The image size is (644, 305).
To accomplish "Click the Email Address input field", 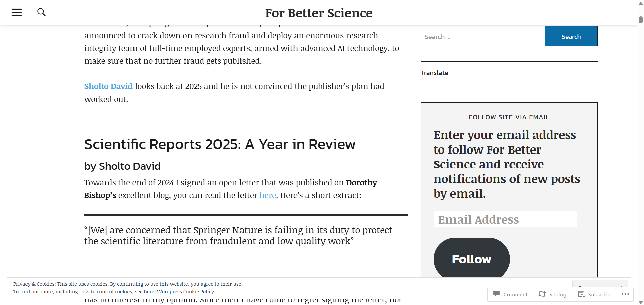I will tap(505, 219).
